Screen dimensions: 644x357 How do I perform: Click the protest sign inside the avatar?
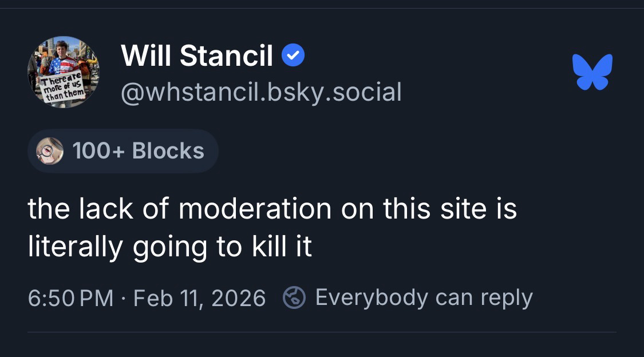[x=63, y=87]
